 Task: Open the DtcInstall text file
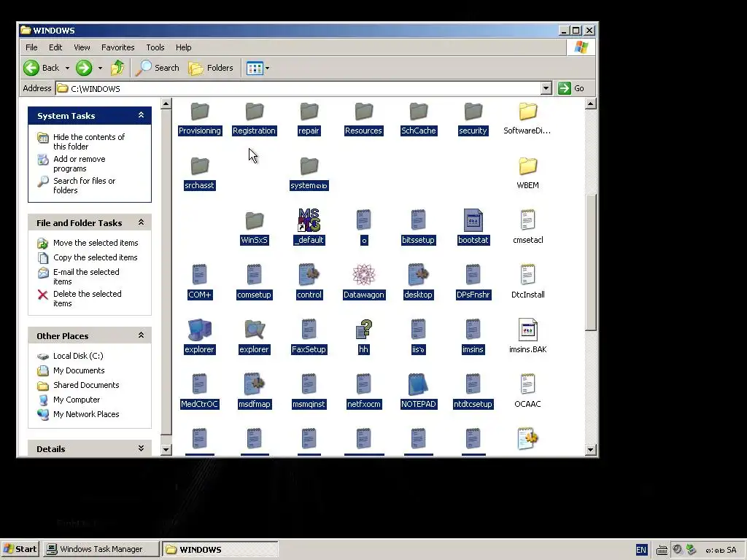coord(527,282)
